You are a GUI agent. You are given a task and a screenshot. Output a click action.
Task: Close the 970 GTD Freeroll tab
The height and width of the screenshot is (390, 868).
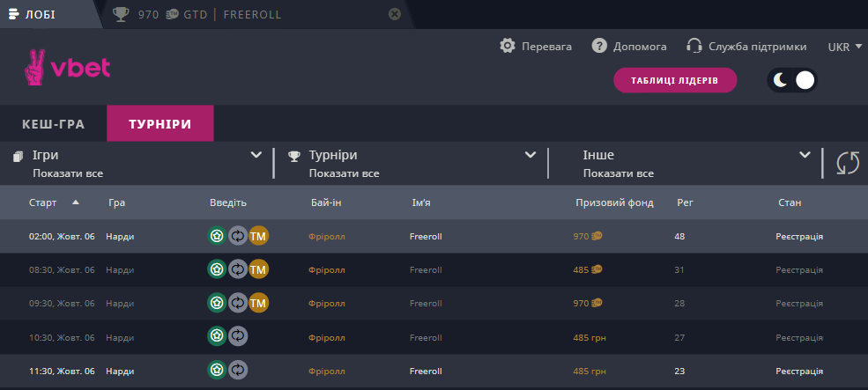pos(395,14)
